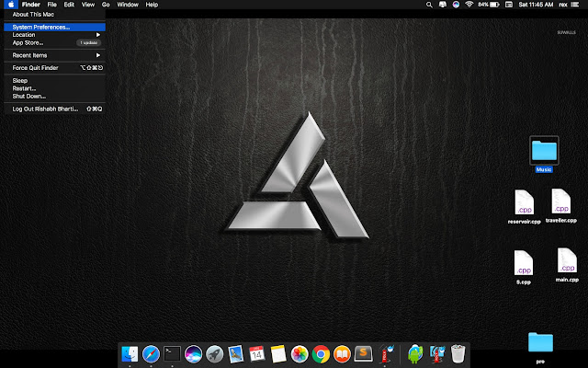Viewport: 588px width, 368px height.
Task: Open App Store menu entry
Action: click(55, 43)
